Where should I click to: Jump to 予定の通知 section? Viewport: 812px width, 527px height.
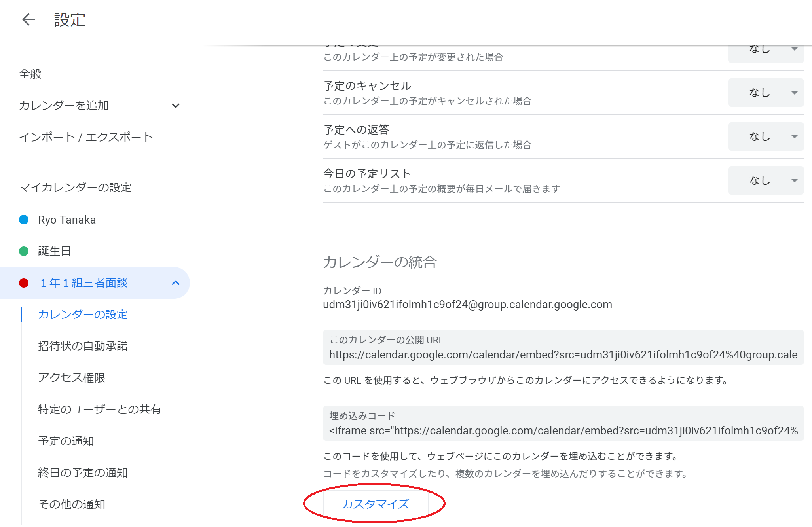[66, 441]
